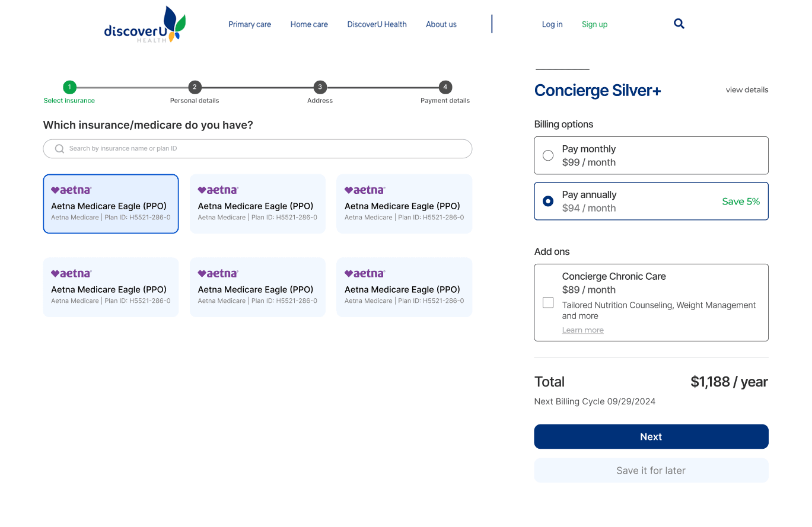Click the Next button
This screenshot has height=527, width=812.
651,436
